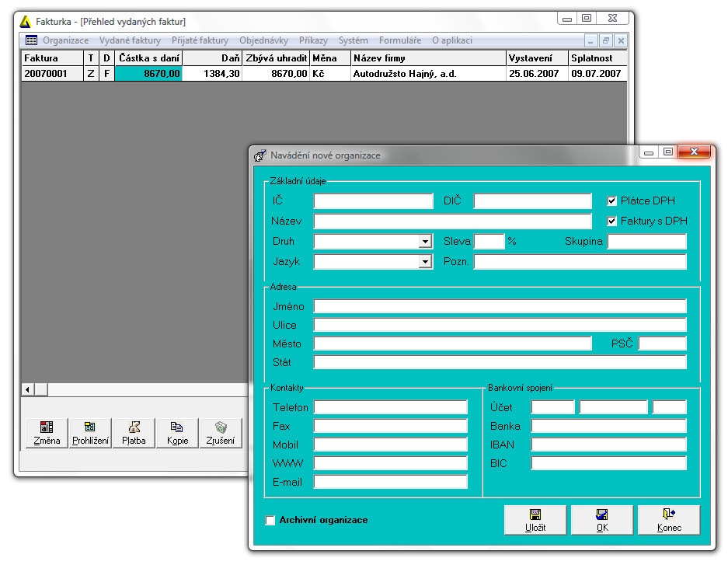
Task: Click the Částka s daní column header
Action: pos(148,58)
